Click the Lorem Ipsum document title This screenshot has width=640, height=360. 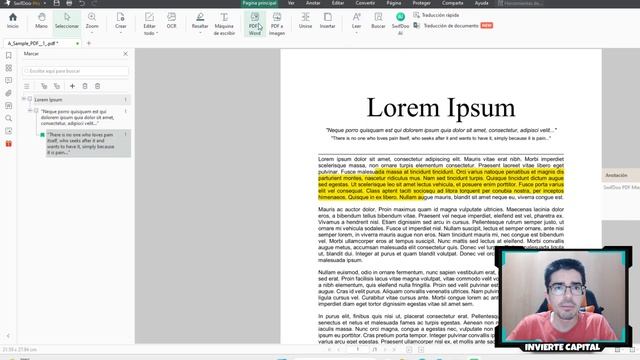click(x=441, y=108)
